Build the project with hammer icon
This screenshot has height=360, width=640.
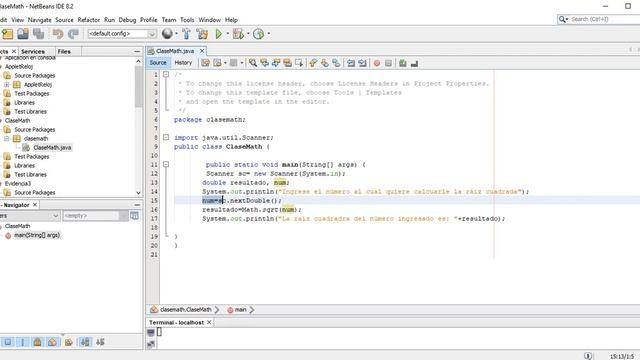point(187,34)
